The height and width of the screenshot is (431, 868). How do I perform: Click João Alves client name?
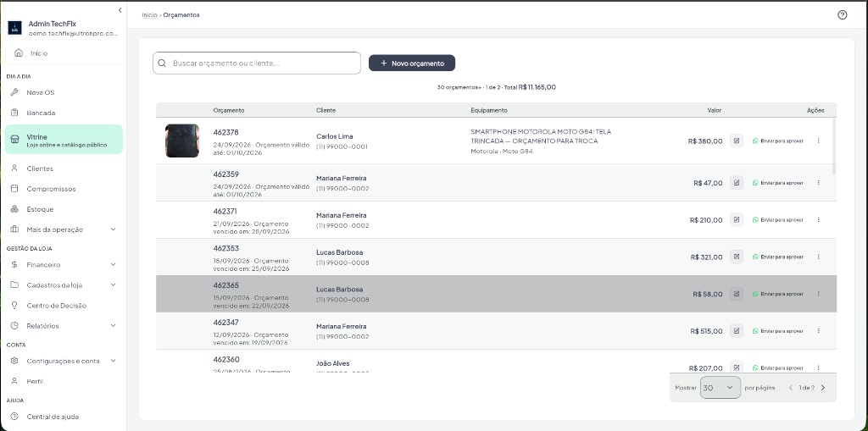tap(332, 363)
